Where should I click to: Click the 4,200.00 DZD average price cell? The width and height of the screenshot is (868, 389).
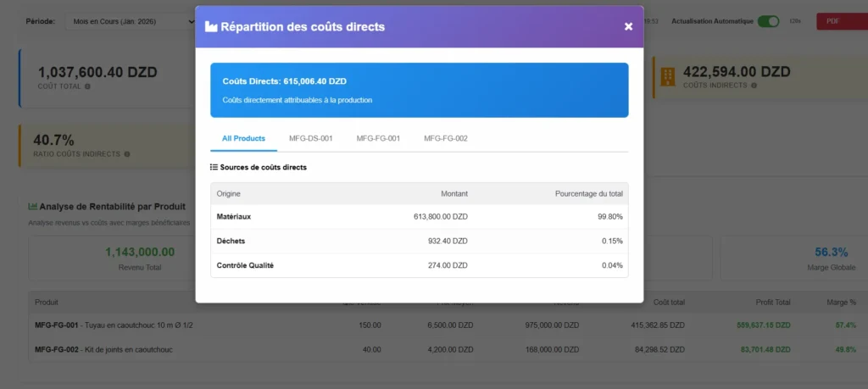coord(451,350)
